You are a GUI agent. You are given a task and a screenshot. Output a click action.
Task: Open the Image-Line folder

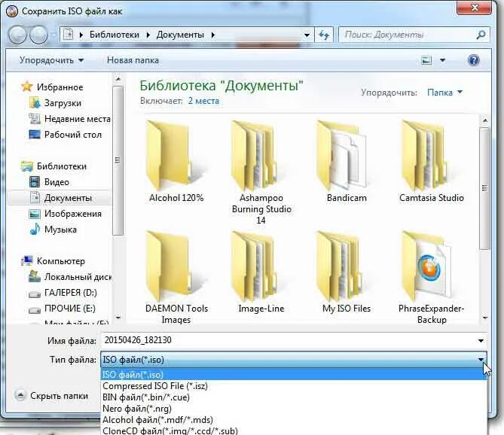(x=261, y=272)
